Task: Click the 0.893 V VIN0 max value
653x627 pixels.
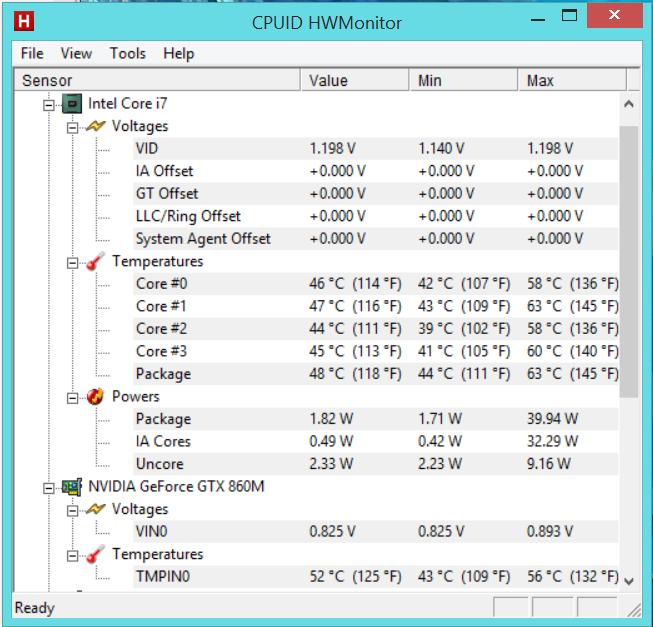Action: point(550,532)
